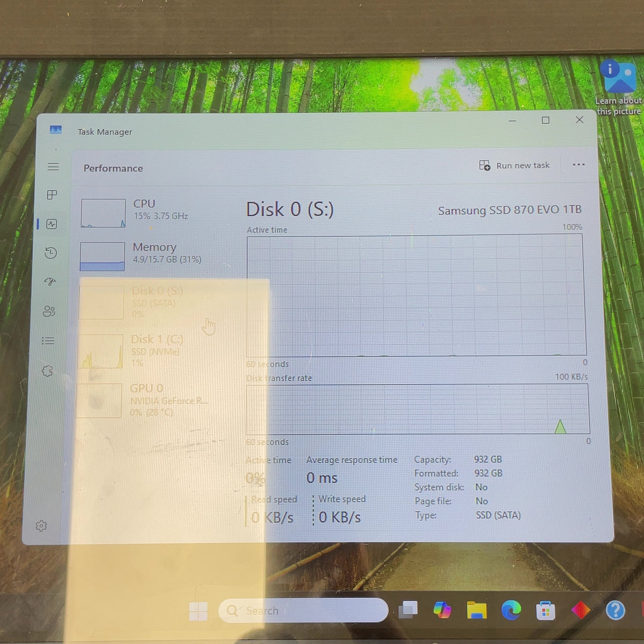Open Task Manager Settings gear
Image resolution: width=644 pixels, height=644 pixels.
point(41,526)
